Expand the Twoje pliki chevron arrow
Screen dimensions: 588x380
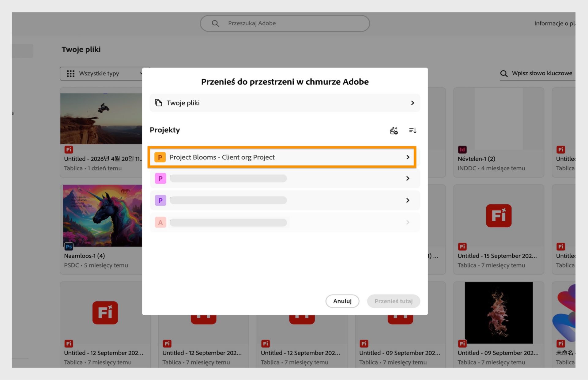(x=413, y=103)
